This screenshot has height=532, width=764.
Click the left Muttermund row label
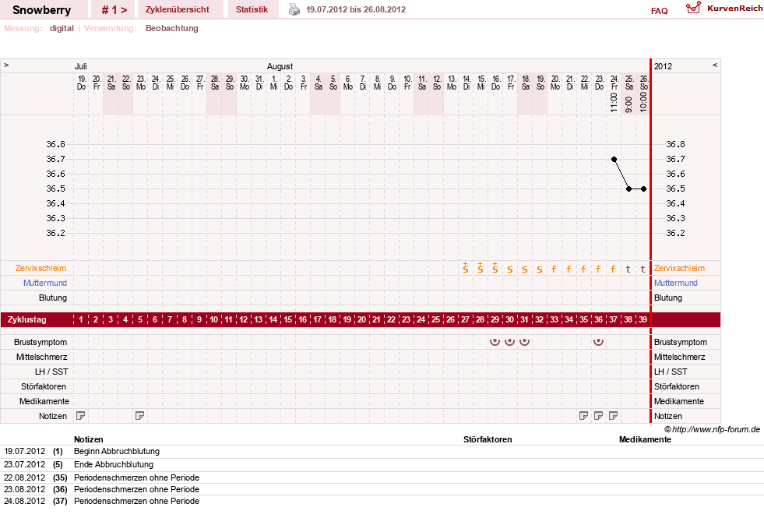click(x=45, y=283)
